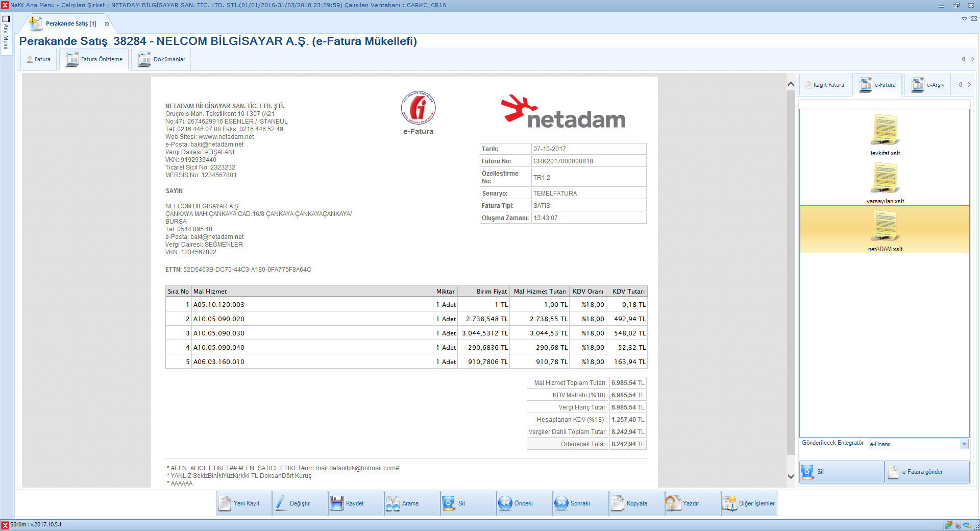Click the Yazdır print preview icon

click(673, 503)
